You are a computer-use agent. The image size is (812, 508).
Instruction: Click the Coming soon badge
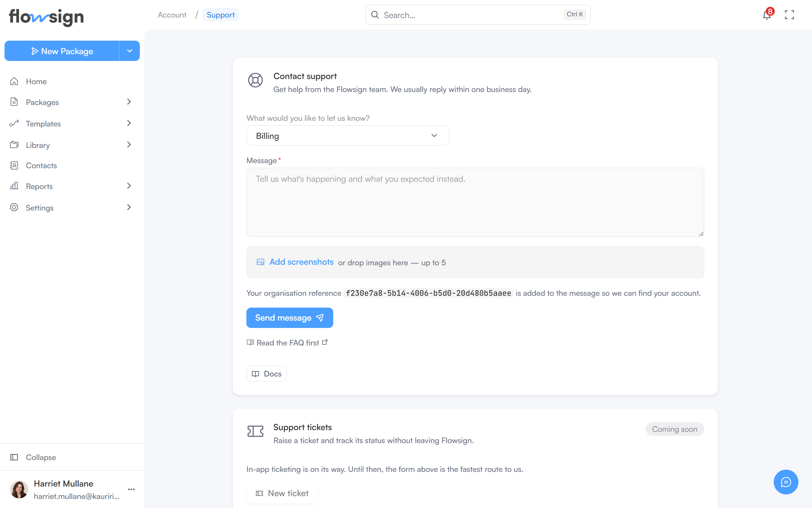(674, 429)
